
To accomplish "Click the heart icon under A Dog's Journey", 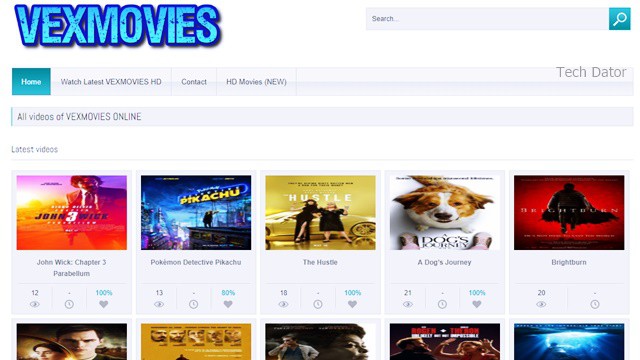I will click(x=477, y=304).
